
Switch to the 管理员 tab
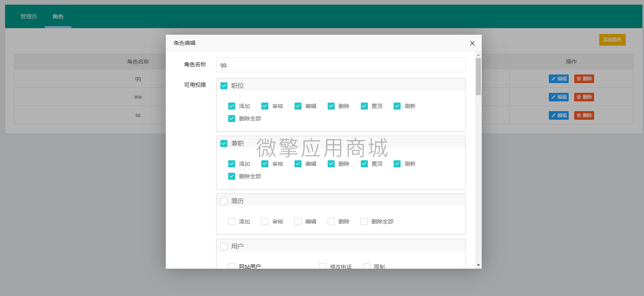tap(29, 16)
